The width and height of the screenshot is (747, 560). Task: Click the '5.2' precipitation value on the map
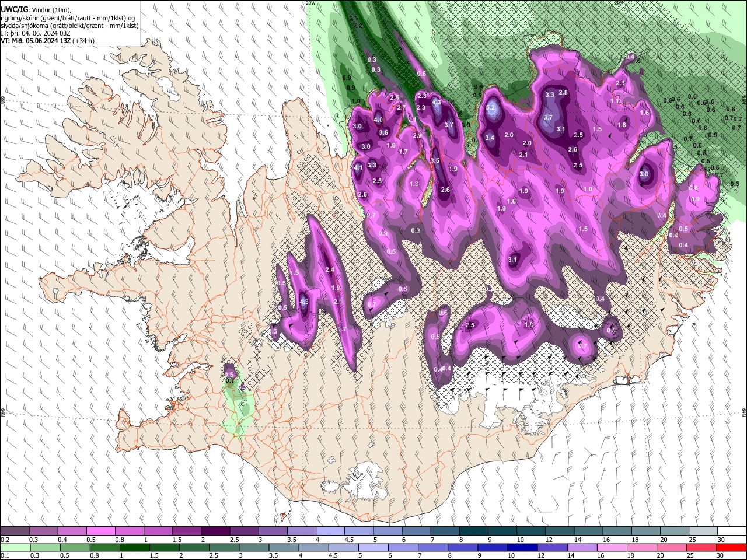click(490, 108)
